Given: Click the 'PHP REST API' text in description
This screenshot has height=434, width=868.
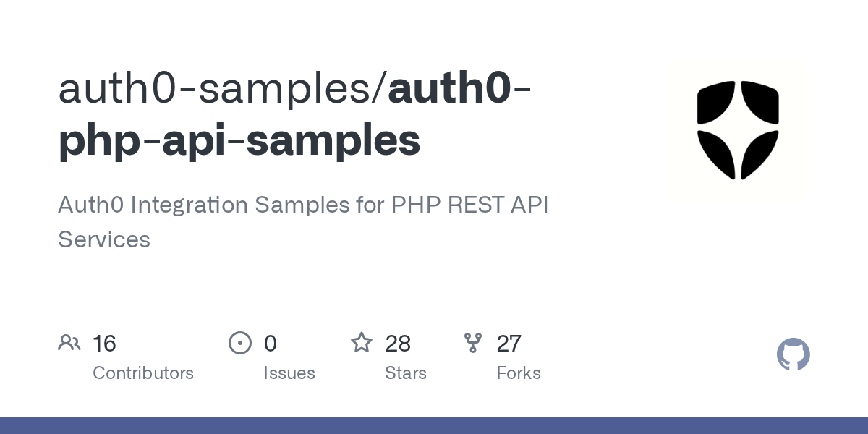Looking at the screenshot, I should click(470, 205).
